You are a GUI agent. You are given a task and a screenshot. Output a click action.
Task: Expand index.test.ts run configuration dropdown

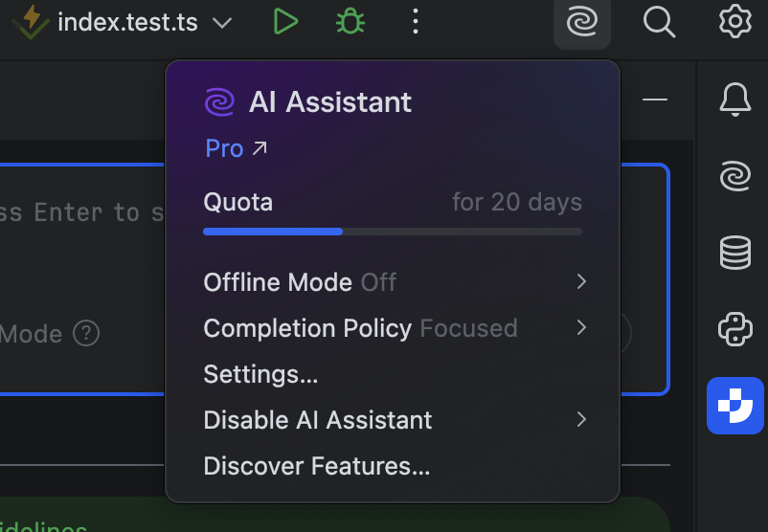[x=222, y=22]
